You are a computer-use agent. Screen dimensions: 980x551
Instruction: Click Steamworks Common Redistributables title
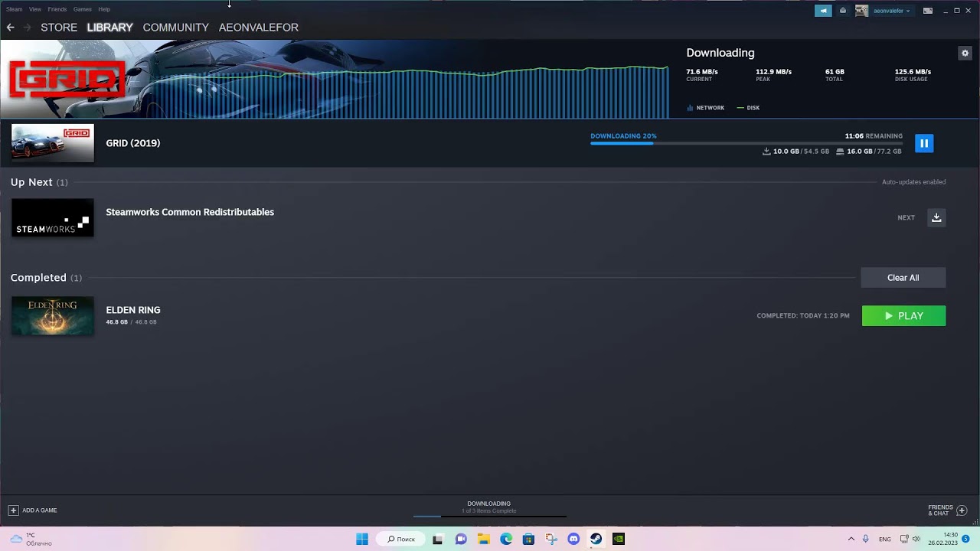(x=190, y=212)
